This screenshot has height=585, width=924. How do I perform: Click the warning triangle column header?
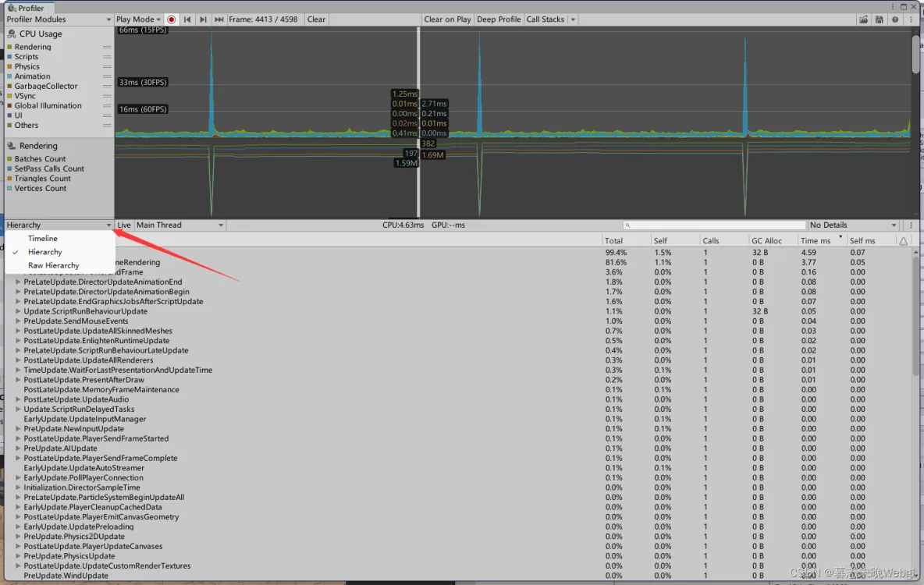[904, 240]
